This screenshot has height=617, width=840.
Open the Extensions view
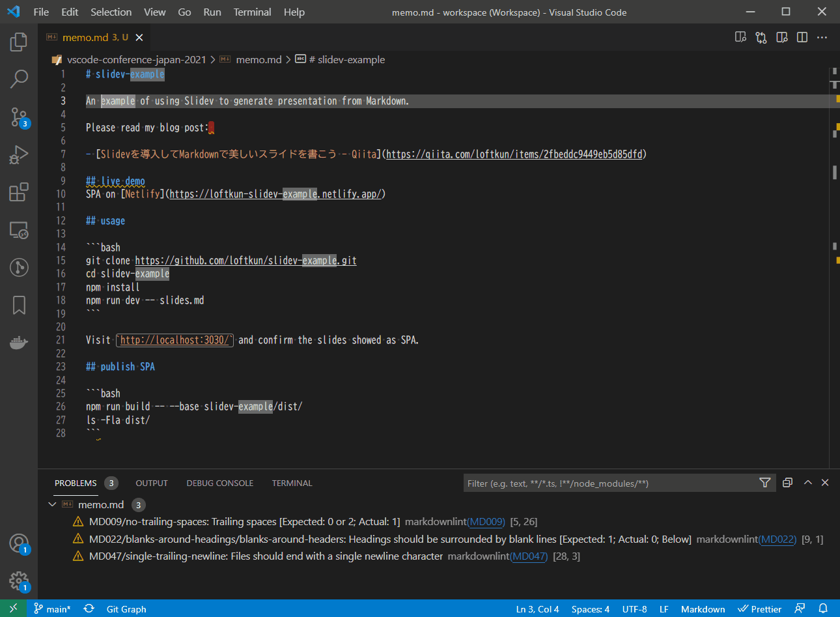19,192
